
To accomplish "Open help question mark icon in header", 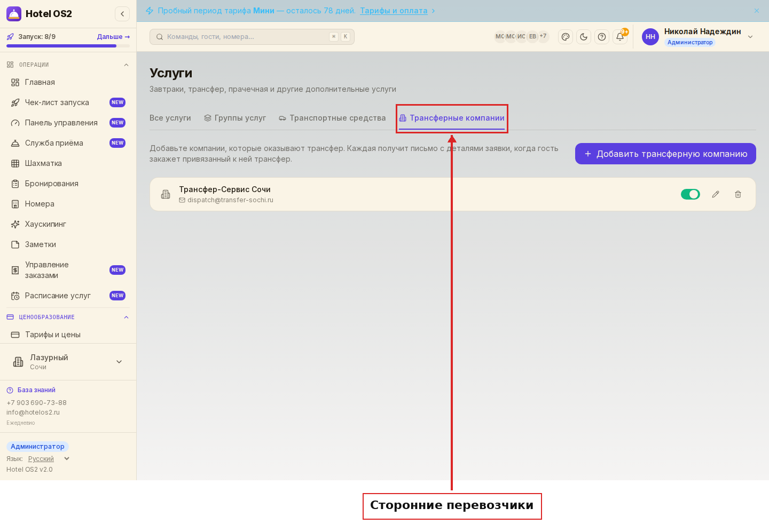I will [602, 37].
